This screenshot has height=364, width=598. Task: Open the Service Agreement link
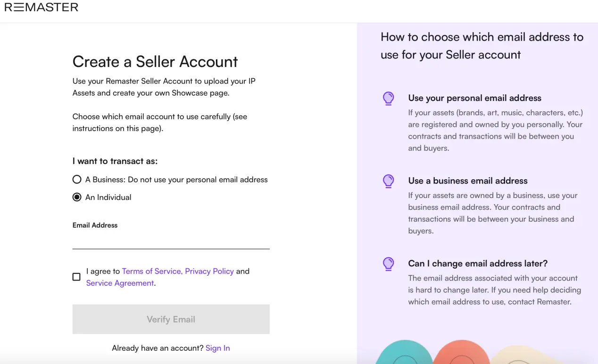(x=120, y=283)
